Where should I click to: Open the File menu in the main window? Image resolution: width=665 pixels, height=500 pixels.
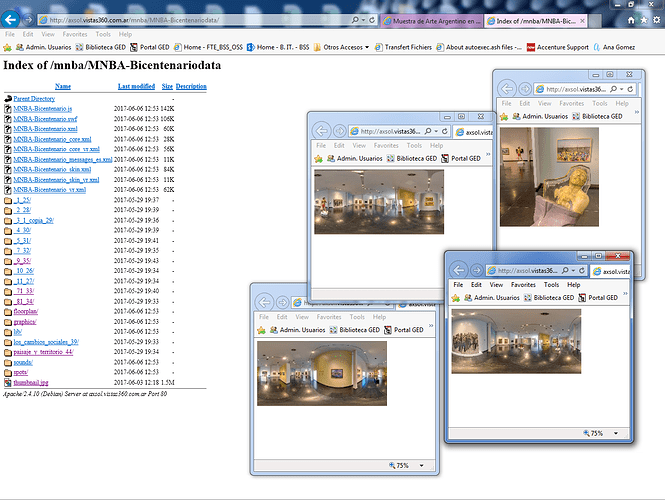point(10,34)
